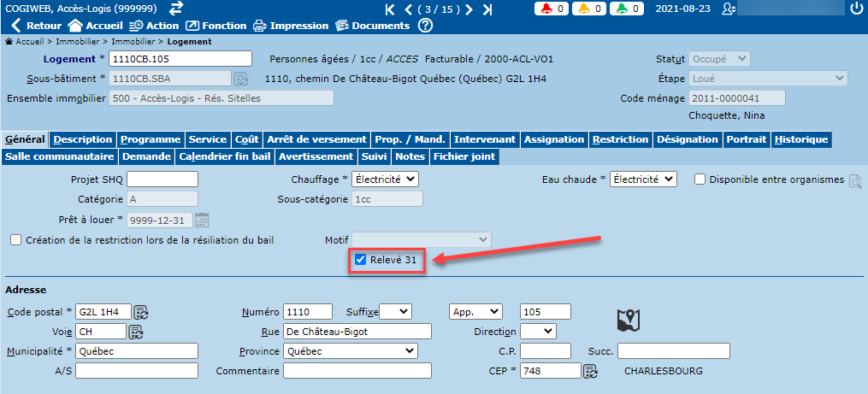This screenshot has width=868, height=394.
Task: Click into the Projet SHQ field
Action: pos(162,179)
